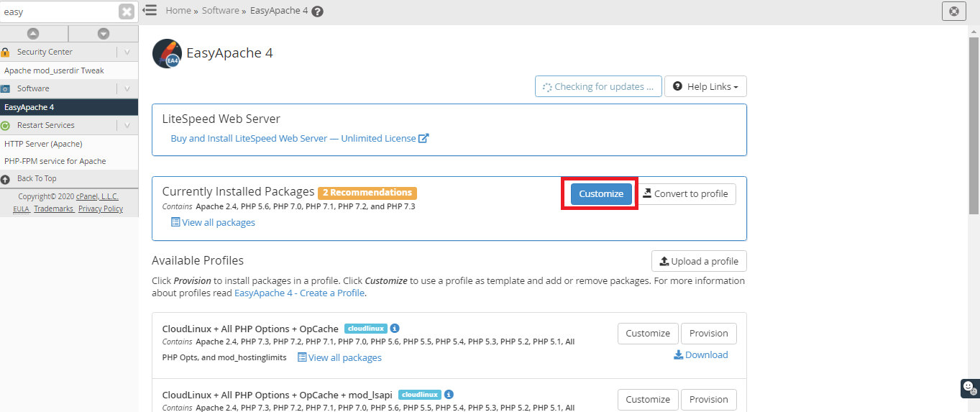The width and height of the screenshot is (980, 412).
Task: Click the Security Center lock icon
Action: pyautogui.click(x=5, y=52)
